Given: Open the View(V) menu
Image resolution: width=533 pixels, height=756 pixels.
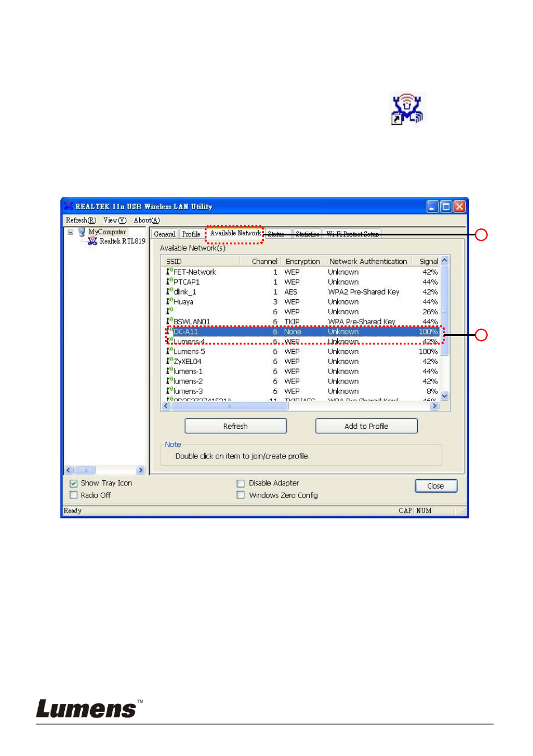Looking at the screenshot, I should click(115, 220).
